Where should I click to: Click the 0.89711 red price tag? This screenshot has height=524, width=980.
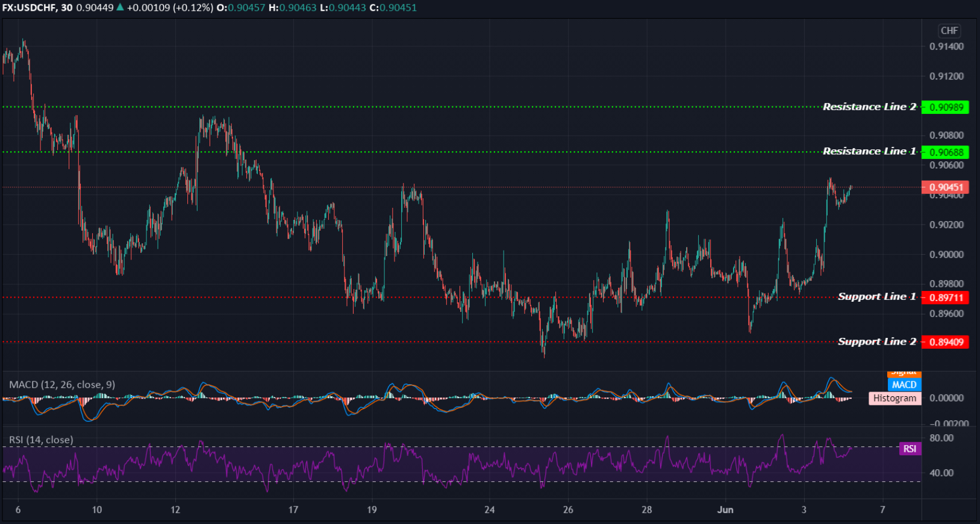pyautogui.click(x=946, y=298)
